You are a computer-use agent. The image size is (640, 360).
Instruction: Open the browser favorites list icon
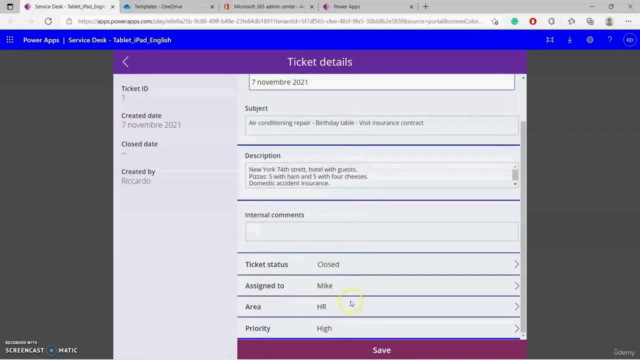click(571, 21)
